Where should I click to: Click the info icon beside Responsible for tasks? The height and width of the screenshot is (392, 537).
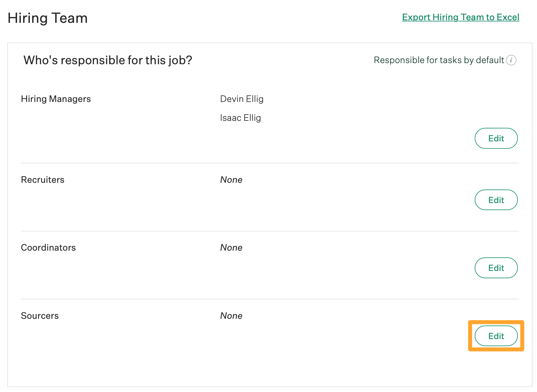pyautogui.click(x=511, y=60)
